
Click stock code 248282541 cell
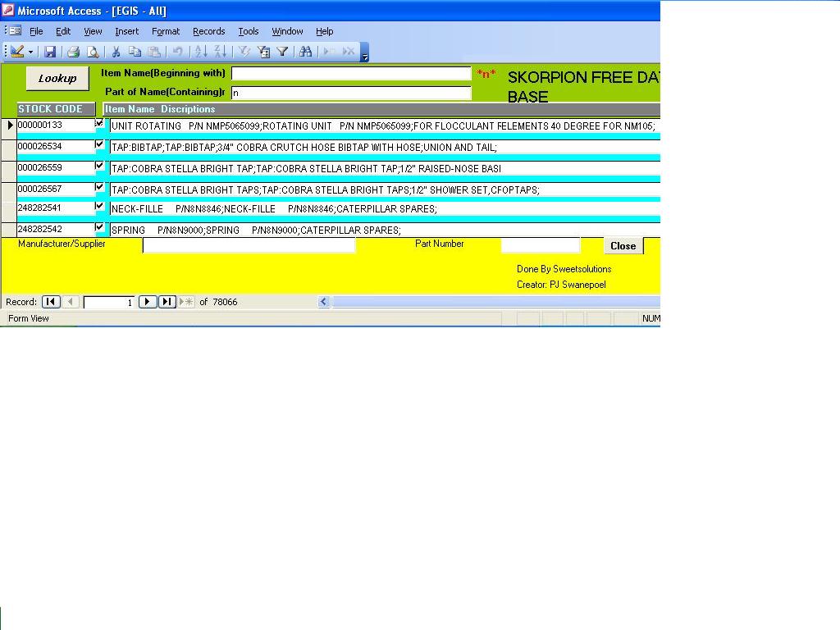click(x=56, y=208)
